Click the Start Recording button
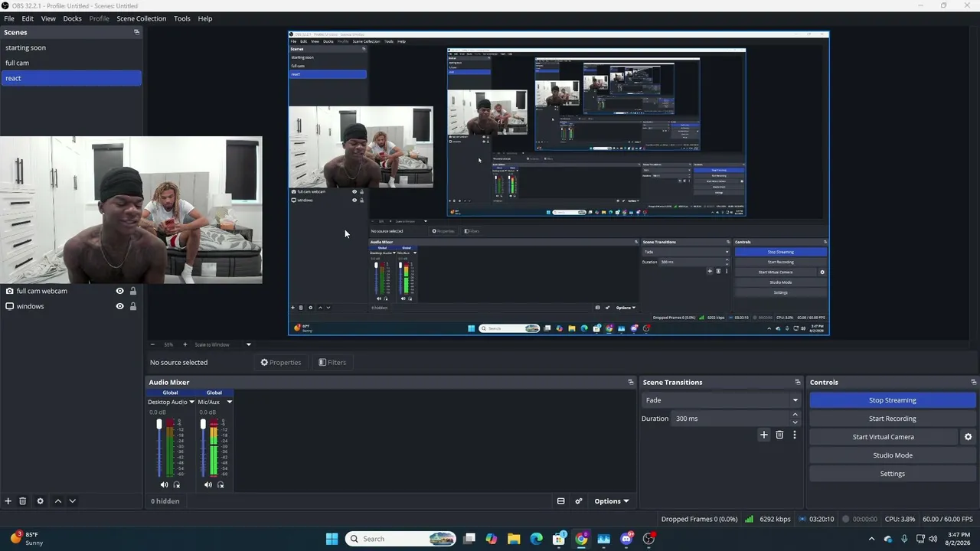Image resolution: width=980 pixels, height=551 pixels. (x=893, y=419)
